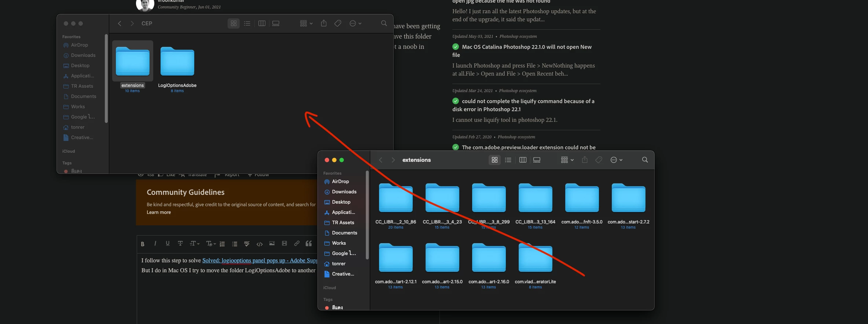Click the search icon in extensions window

[x=645, y=160]
